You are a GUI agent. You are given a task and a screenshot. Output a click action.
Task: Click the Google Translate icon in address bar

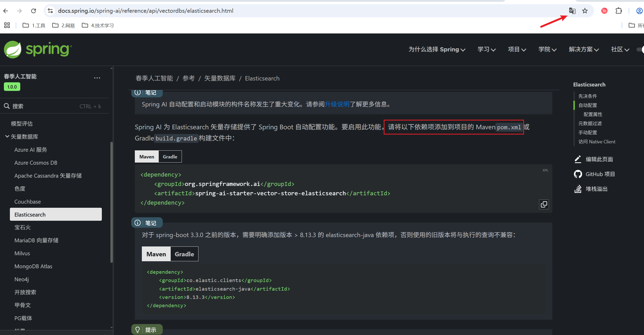point(572,11)
